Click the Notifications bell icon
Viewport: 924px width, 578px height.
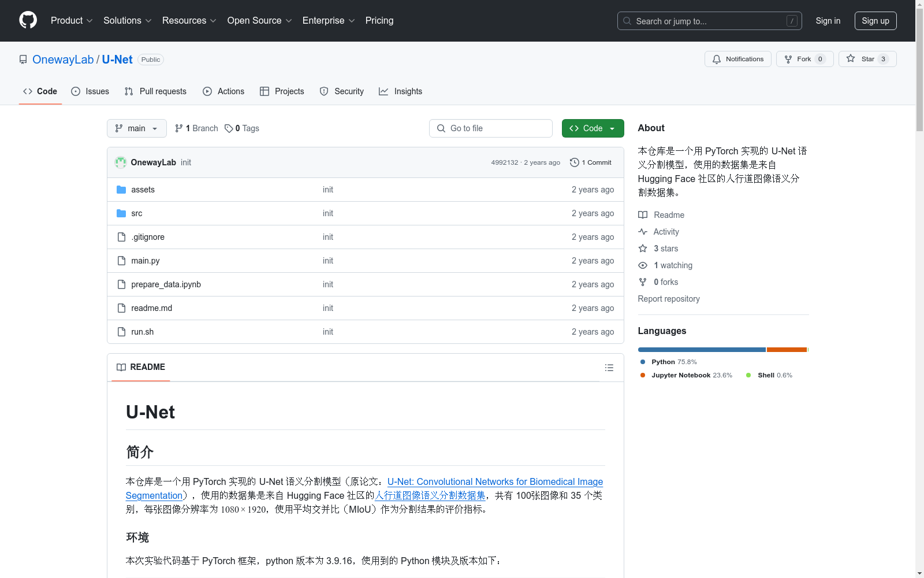(x=717, y=59)
